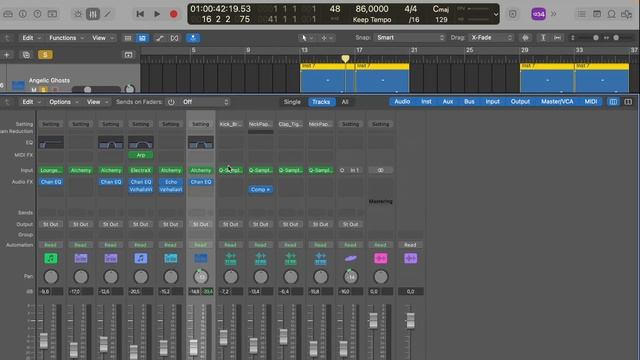This screenshot has height=360, width=640.
Task: Toggle narrow channel strips icon
Action: coord(613,102)
